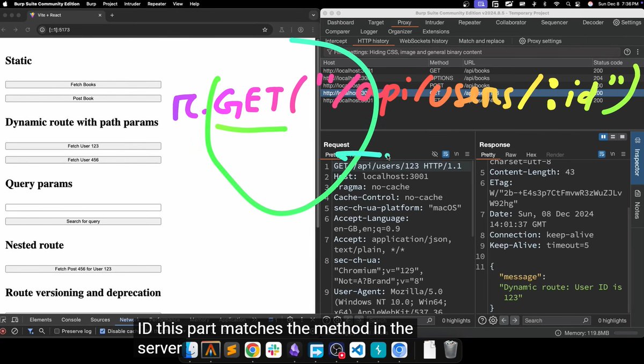Switch to Target tab in Burp
644x364 pixels.
click(x=376, y=23)
